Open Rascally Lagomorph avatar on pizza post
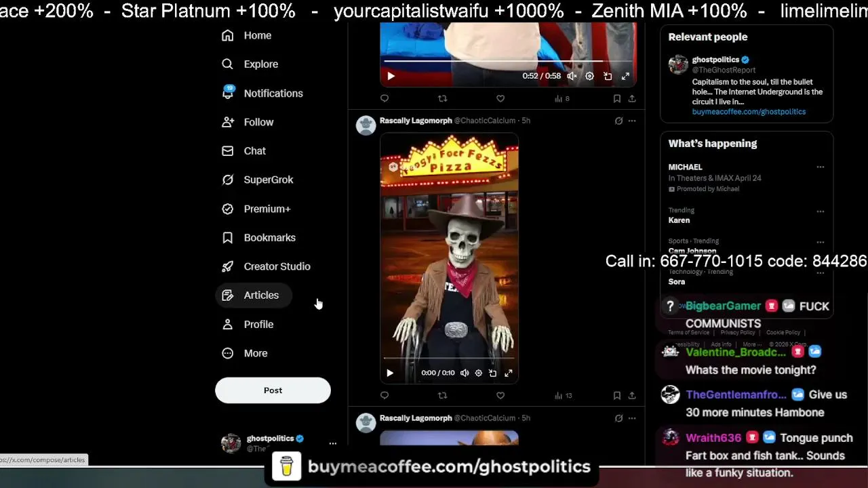868x488 pixels. point(366,125)
